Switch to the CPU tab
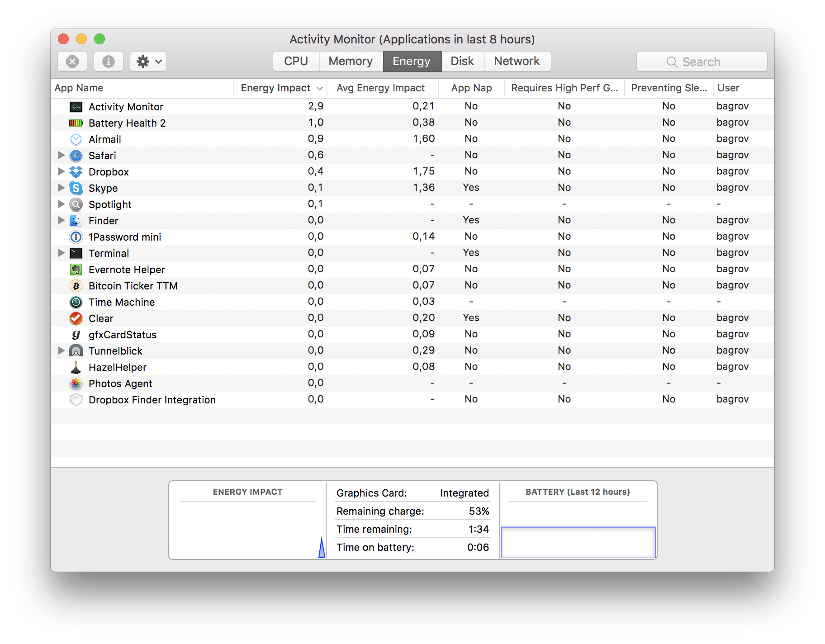Screen dimensions: 825x644 pos(296,62)
